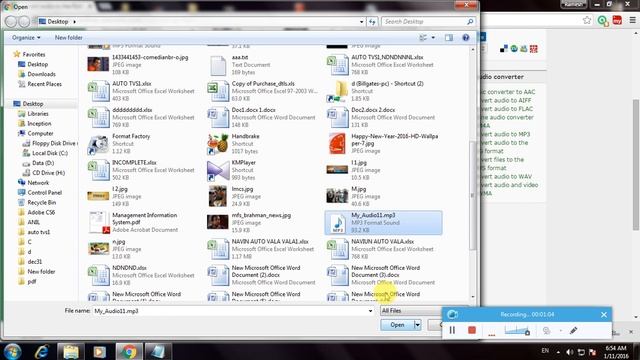Select AUTO TVS1.xlsx Excel icon
This screenshot has height=360, width=640.
coord(98,91)
